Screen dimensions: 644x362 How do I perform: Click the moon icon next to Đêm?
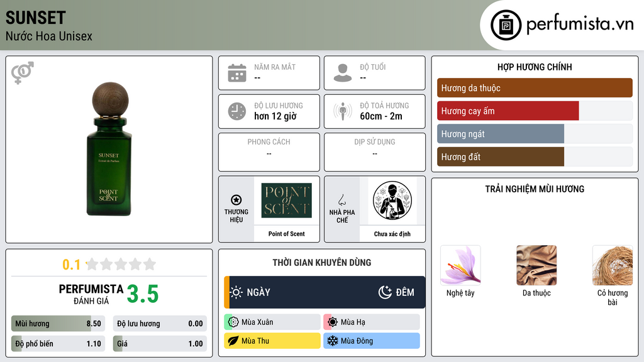[x=385, y=292]
